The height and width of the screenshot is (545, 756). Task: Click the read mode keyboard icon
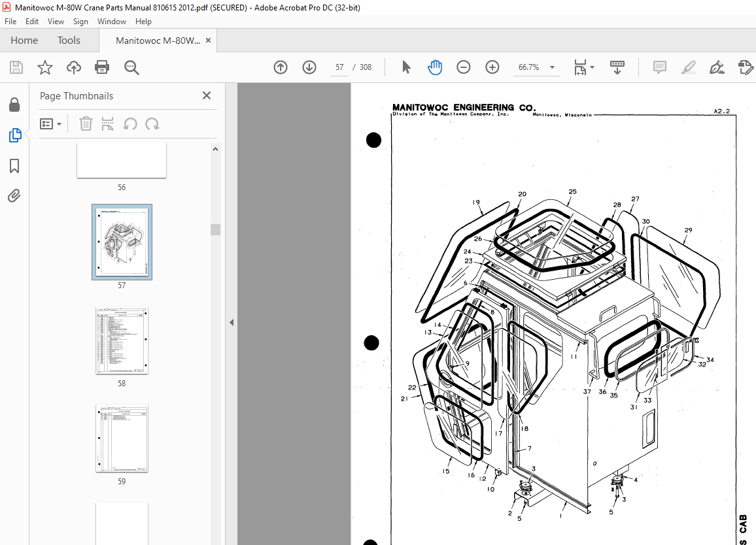click(x=617, y=67)
